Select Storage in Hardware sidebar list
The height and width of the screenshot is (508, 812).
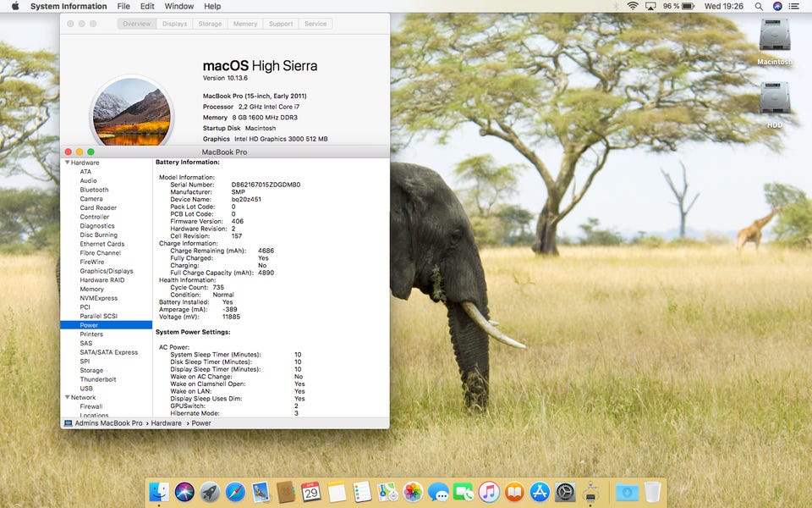[x=91, y=371]
